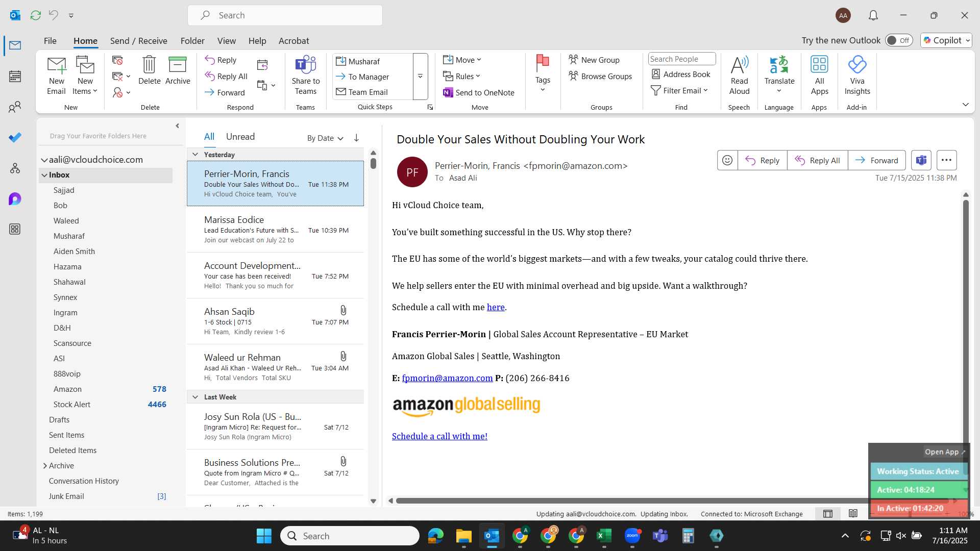
Task: Click the Send/Receive sync icon in title bar
Action: 36,15
